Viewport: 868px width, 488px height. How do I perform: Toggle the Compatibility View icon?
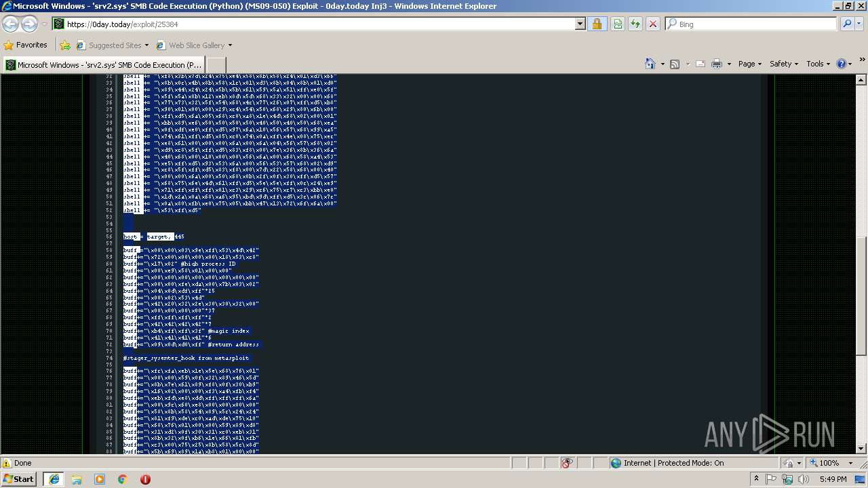point(618,24)
